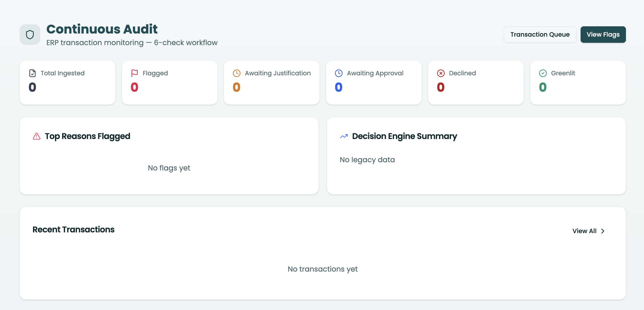The height and width of the screenshot is (310, 644).
Task: Click the Decision Engine Summary heading
Action: pyautogui.click(x=404, y=136)
